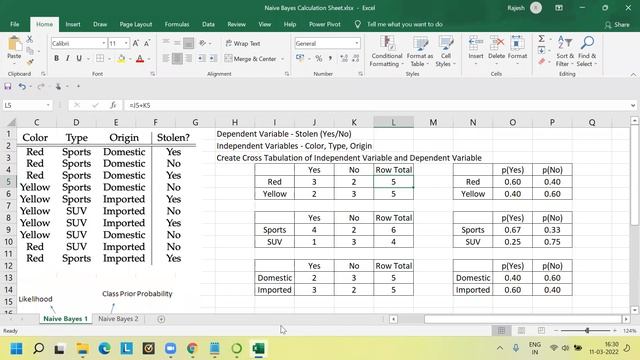Click the Cell Styles button
Image resolution: width=640 pixels, height=360 pixels.
(x=445, y=51)
